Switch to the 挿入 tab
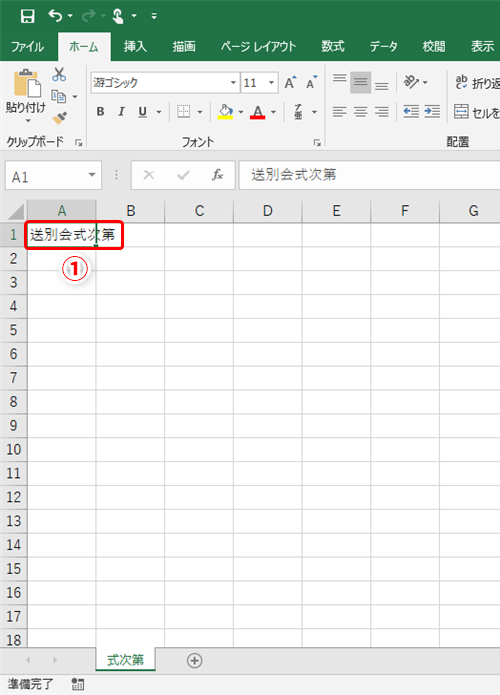This screenshot has width=500, height=695. tap(135, 46)
